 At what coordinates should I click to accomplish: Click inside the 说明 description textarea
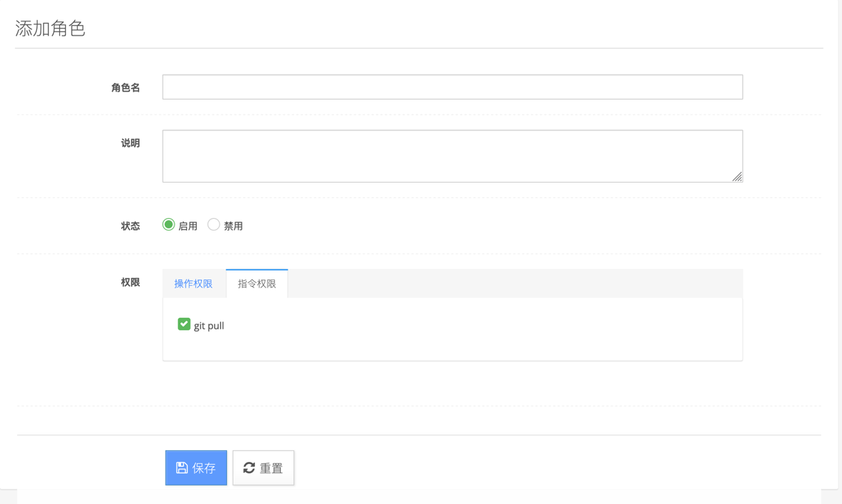click(x=452, y=156)
